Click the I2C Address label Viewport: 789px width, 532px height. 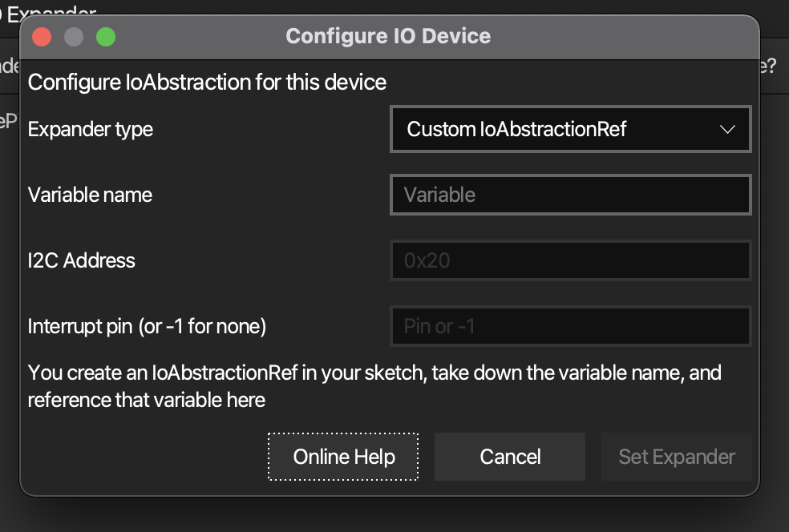point(80,260)
